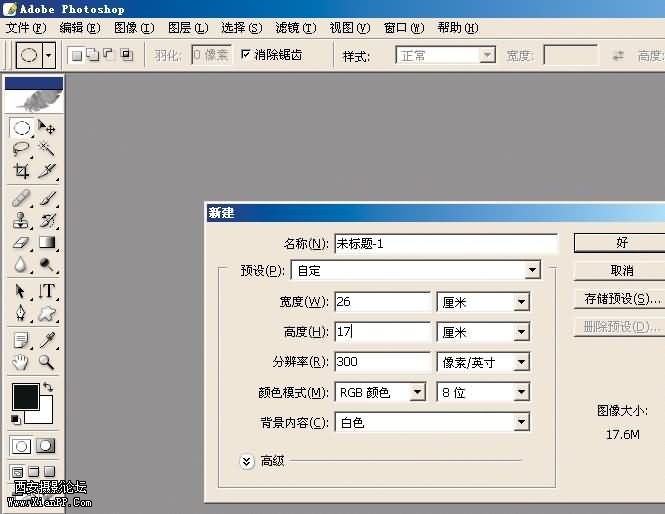Select the Crop tool
Image resolution: width=665 pixels, height=514 pixels.
tap(21, 171)
